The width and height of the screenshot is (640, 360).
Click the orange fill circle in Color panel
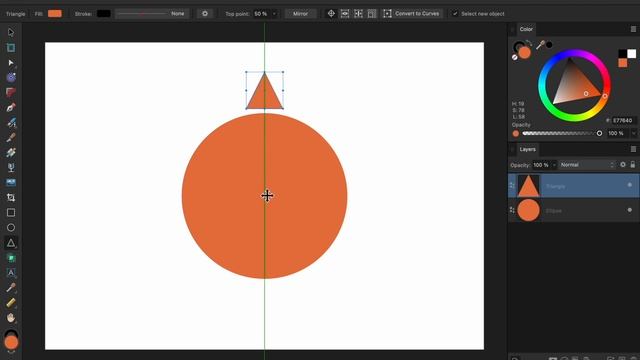[524, 53]
